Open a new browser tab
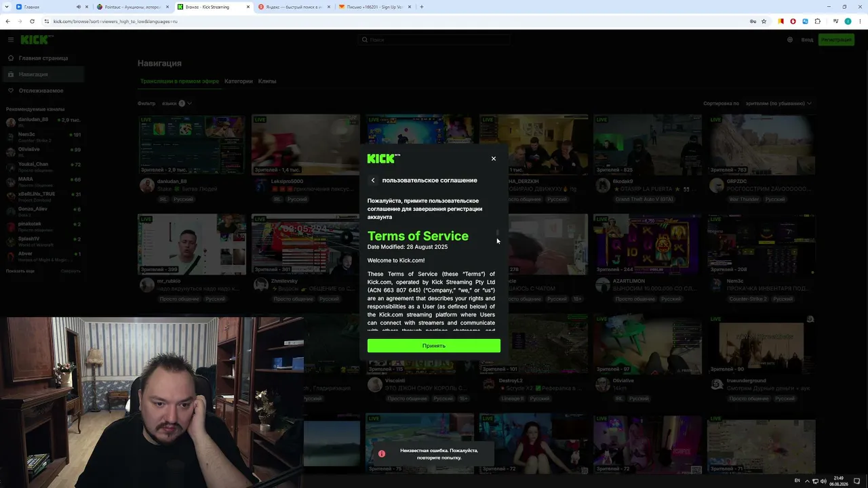Viewport: 868px width, 488px height. 422,7
